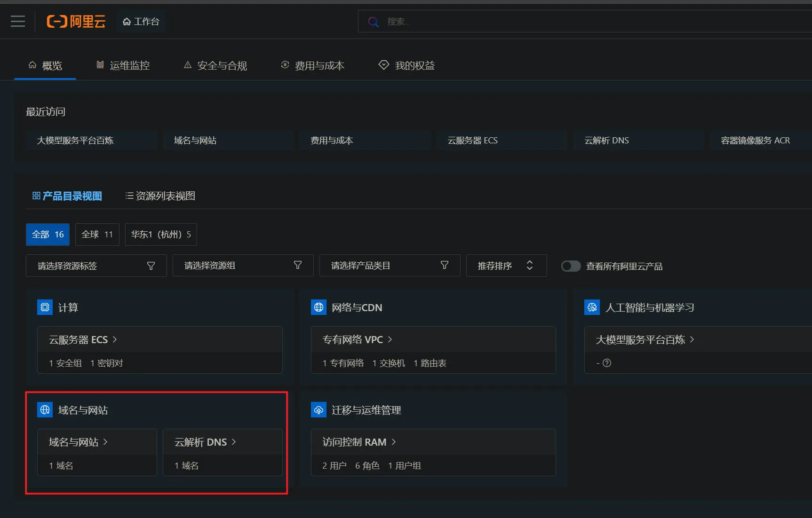This screenshot has height=518, width=812.
Task: Select the 全球 11 region filter
Action: point(97,235)
